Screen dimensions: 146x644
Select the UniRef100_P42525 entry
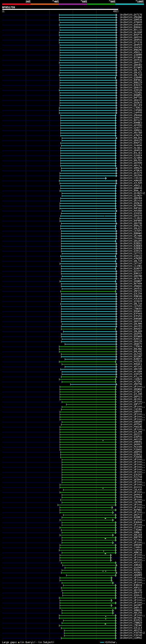coord(131,361)
